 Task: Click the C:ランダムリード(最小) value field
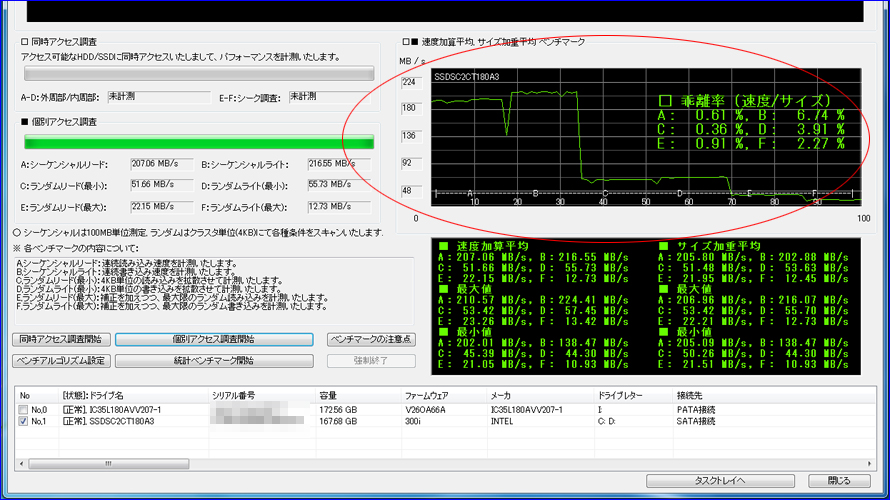pos(162,186)
